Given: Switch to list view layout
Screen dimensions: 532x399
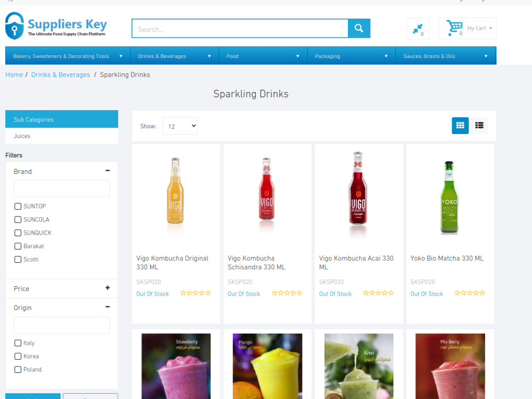Looking at the screenshot, I should click(479, 126).
